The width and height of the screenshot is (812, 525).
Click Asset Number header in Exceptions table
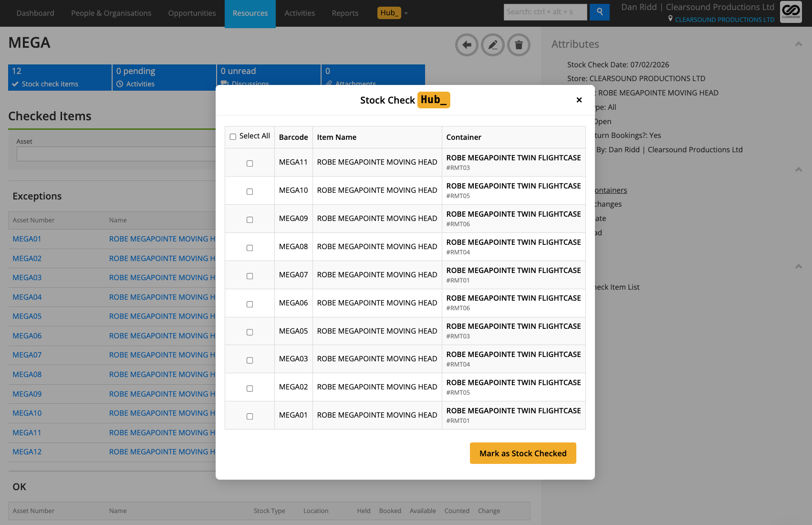[x=33, y=220]
